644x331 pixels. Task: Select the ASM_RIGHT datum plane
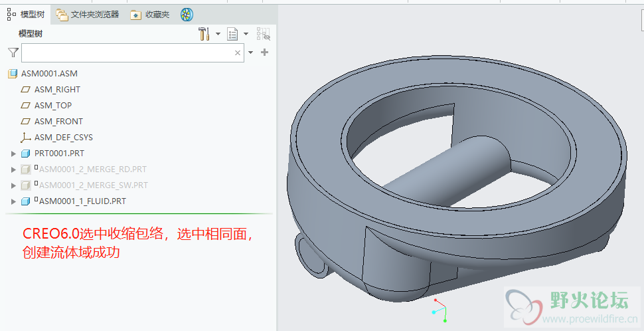tap(57, 90)
